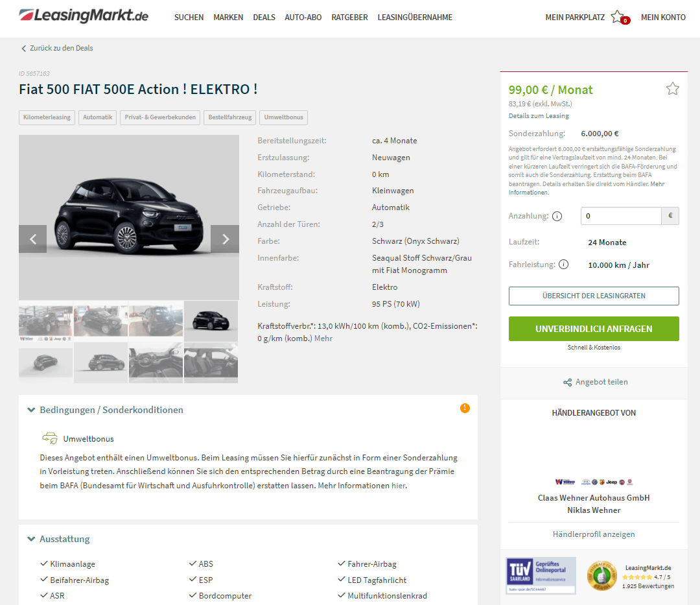The width and height of the screenshot is (700, 605).
Task: Select the second showroom thumbnail
Action: point(101,322)
